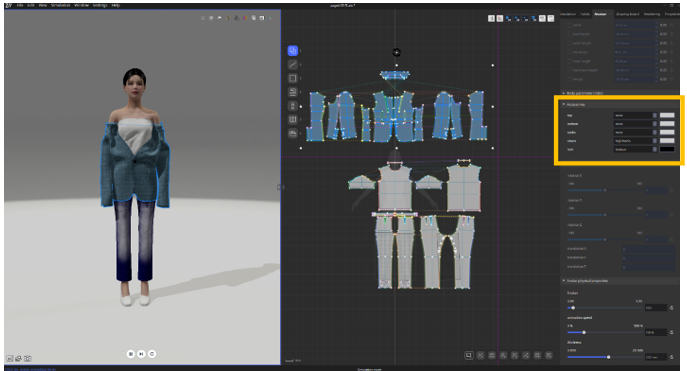Click the rotation Z slider handle

(x=605, y=239)
